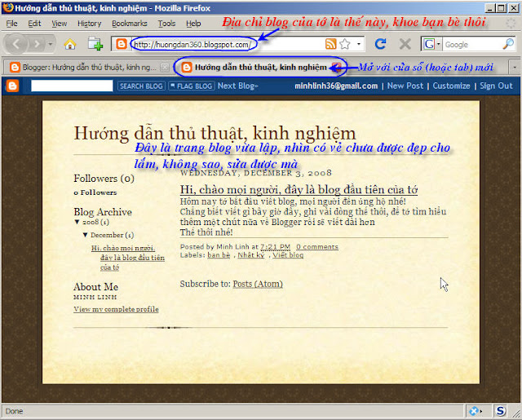Image resolution: width=522 pixels, height=420 pixels.
Task: Click the RSS feed icon in address bar
Action: 330,44
